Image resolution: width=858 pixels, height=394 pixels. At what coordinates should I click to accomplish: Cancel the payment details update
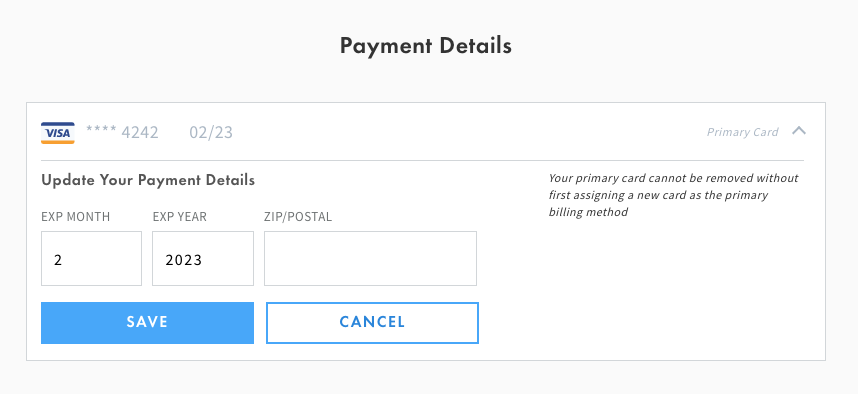click(372, 323)
